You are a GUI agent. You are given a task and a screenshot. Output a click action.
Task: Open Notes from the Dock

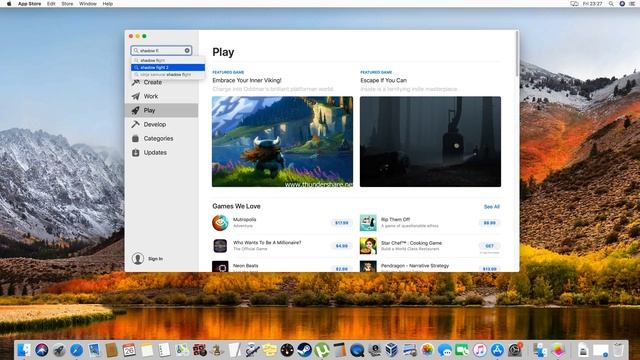point(147,350)
